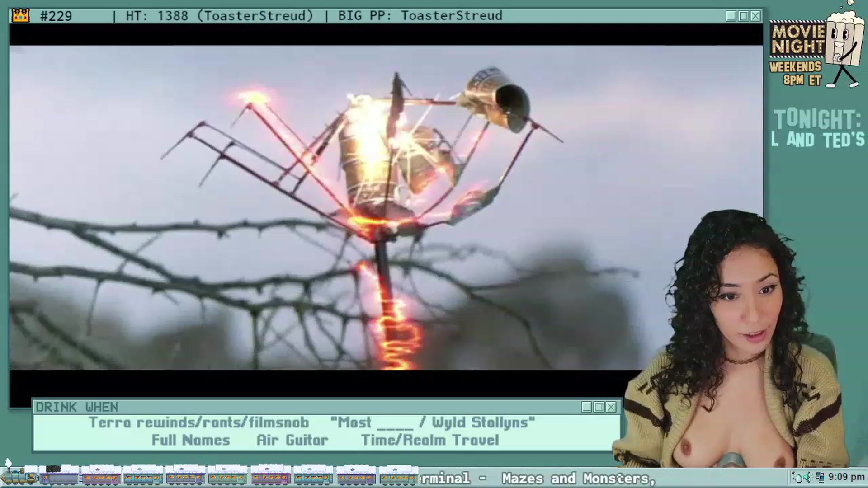Click the coal tender car behind the locomotive
Image resolution: width=868 pixels, height=488 pixels.
click(59, 476)
